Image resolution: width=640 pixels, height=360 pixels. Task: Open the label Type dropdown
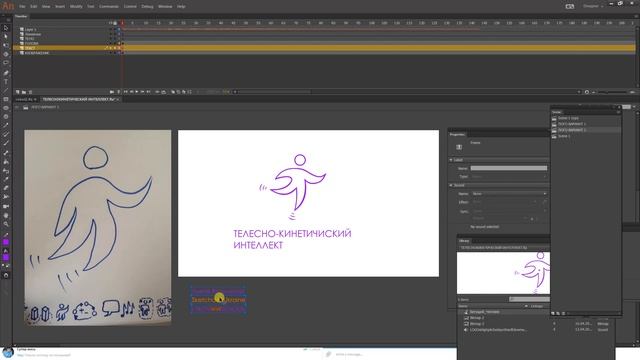pyautogui.click(x=509, y=177)
